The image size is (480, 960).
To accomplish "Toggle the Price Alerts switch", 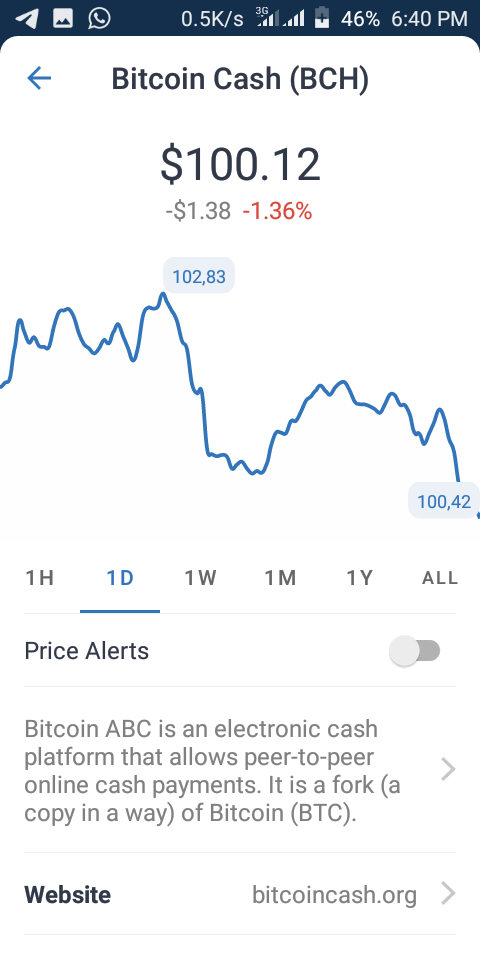I will (415, 650).
